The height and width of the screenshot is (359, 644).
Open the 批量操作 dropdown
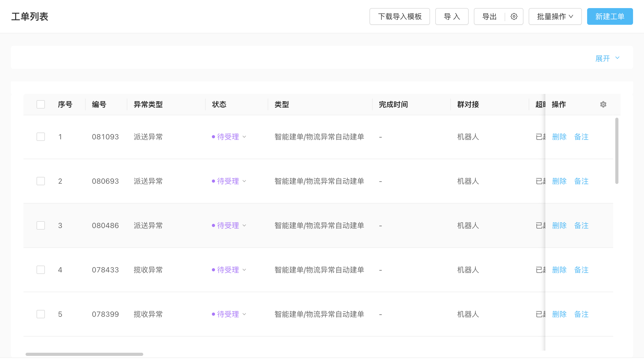(x=555, y=16)
